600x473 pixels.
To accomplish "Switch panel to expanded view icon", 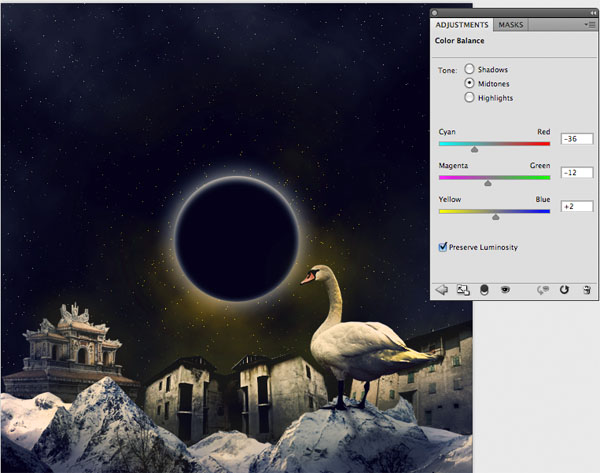I will coord(463,290).
